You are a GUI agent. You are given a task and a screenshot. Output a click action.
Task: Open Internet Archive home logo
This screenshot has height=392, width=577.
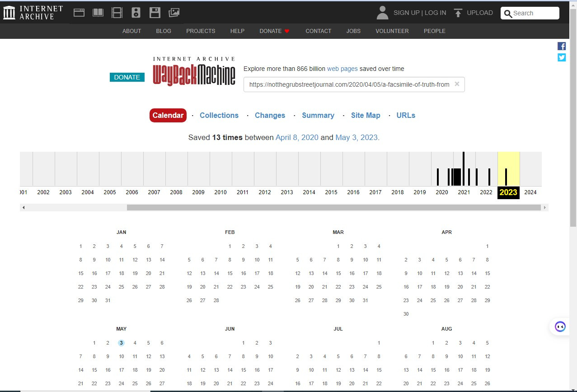pyautogui.click(x=33, y=13)
